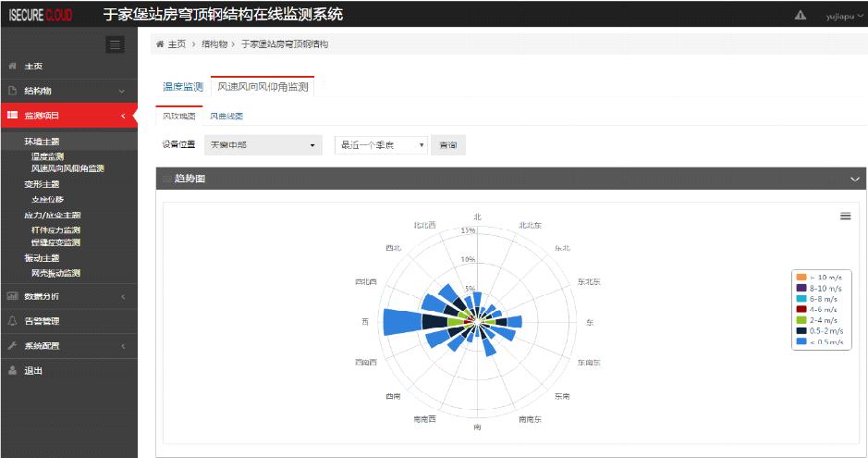This screenshot has height=458, width=868.
Task: Select 振动主题 category in sidebar
Action: (x=42, y=258)
